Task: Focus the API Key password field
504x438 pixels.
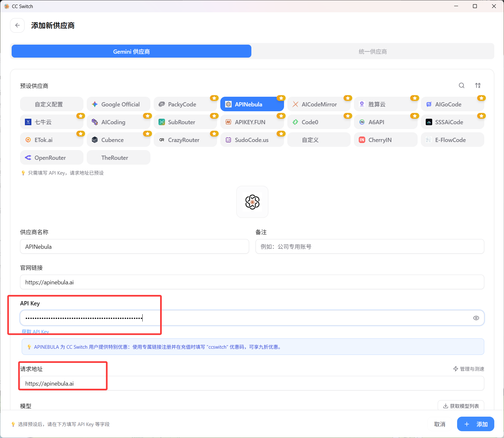Action: click(252, 318)
